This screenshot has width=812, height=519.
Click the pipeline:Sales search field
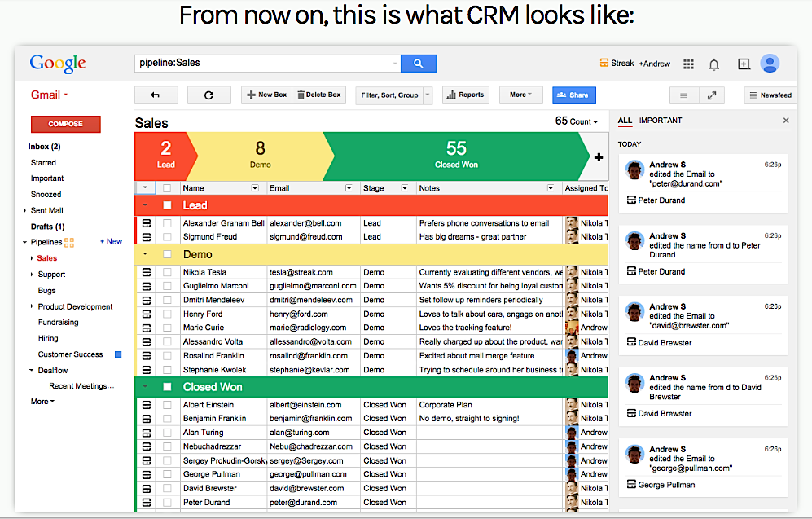click(267, 64)
